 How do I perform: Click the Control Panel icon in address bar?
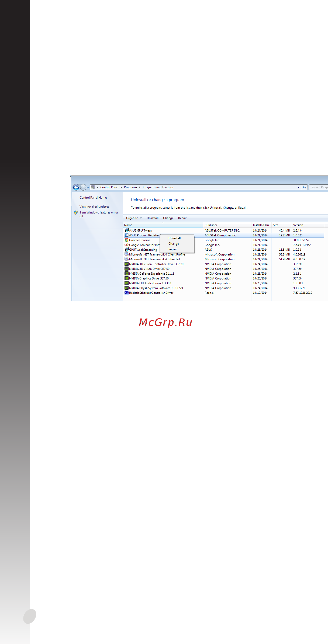pyautogui.click(x=93, y=187)
